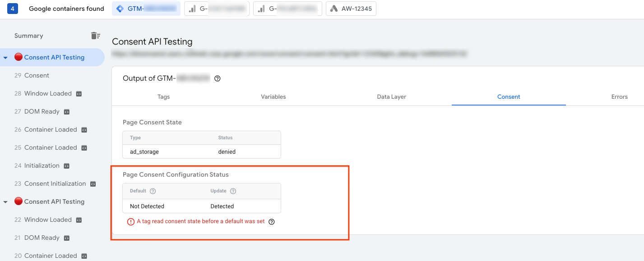The height and width of the screenshot is (261, 644).
Task: Click the code icon beside 27 DOM Ready
Action: [66, 112]
